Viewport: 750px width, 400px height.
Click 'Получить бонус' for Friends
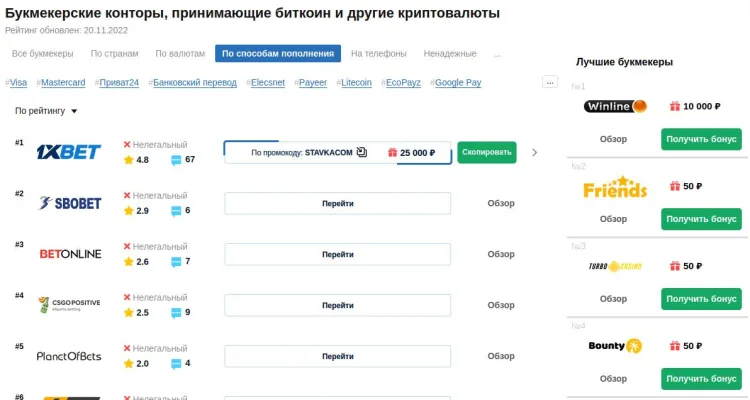[x=701, y=219]
